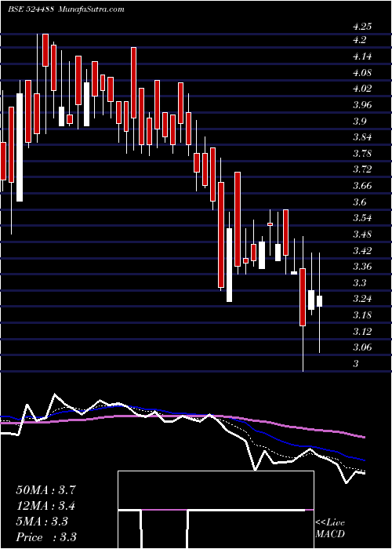Click the 3.78 price axis label

(x=362, y=154)
